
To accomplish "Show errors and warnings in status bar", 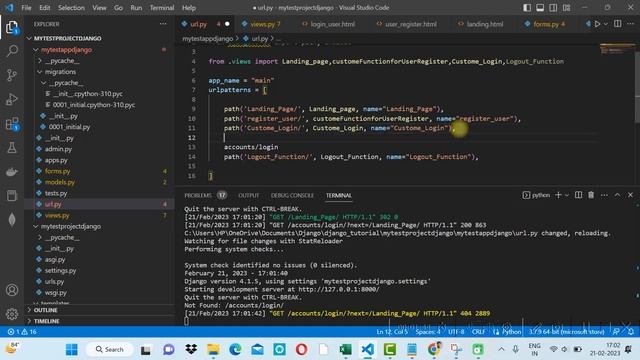I will pos(22,332).
